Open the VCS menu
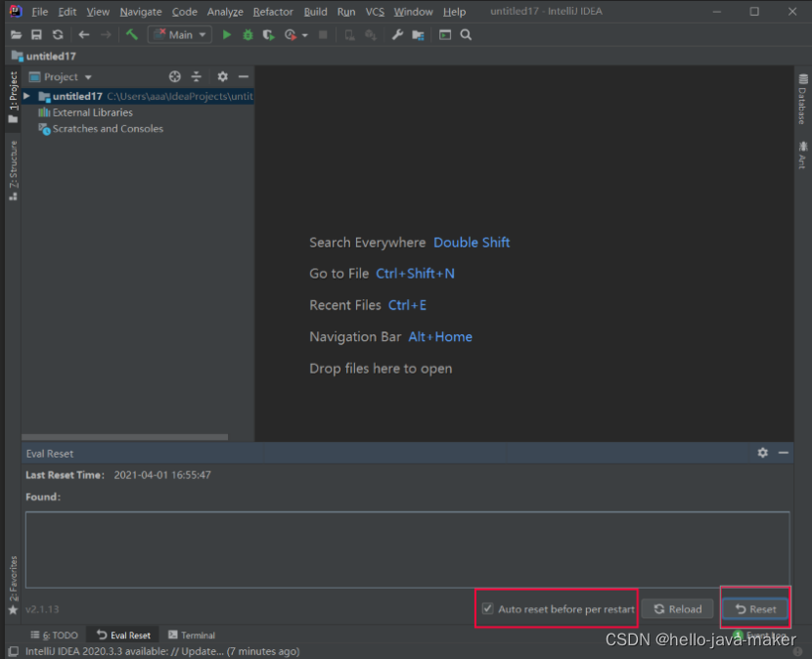Screen dimensions: 812x659 coord(375,12)
